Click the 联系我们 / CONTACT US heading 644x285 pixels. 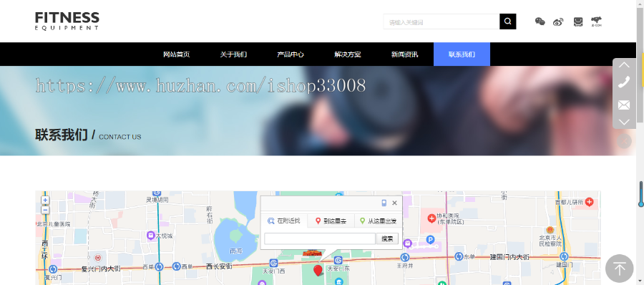click(88, 135)
